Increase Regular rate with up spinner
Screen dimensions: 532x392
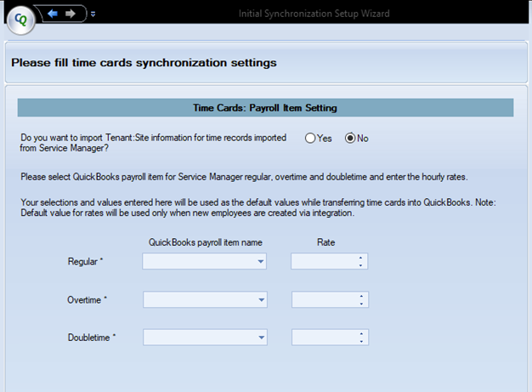[360, 258]
